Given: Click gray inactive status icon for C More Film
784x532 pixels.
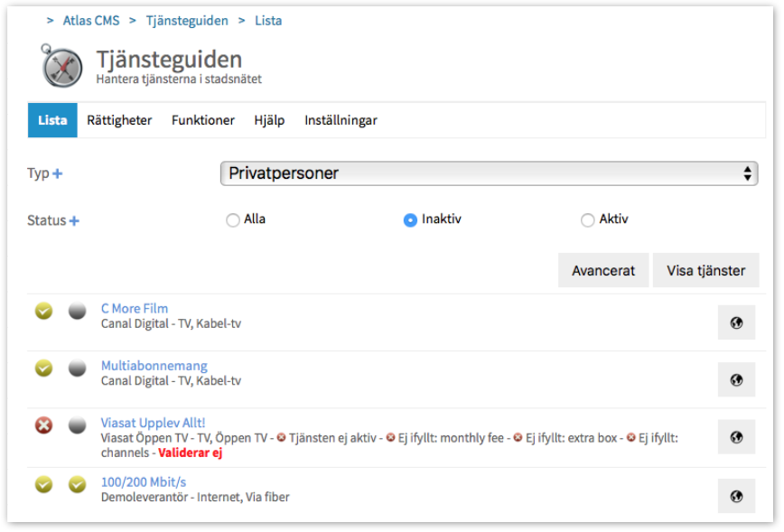Looking at the screenshot, I should 78,312.
